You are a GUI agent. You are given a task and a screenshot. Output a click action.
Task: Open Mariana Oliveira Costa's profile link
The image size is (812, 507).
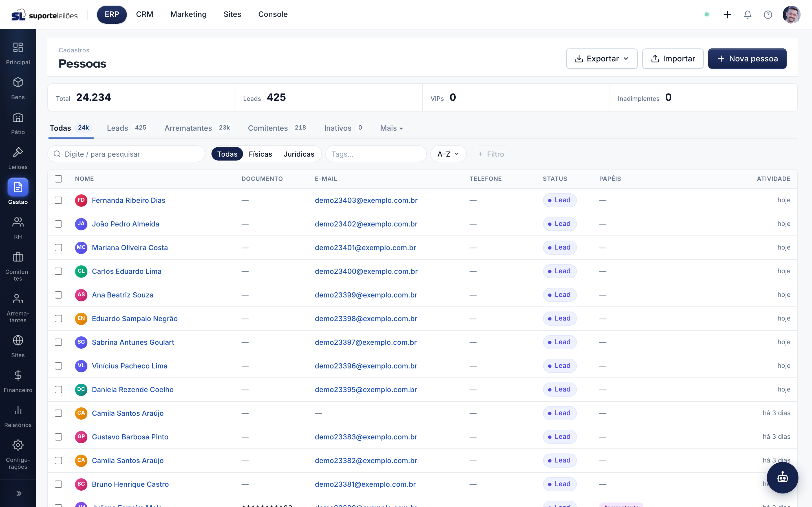coord(130,248)
